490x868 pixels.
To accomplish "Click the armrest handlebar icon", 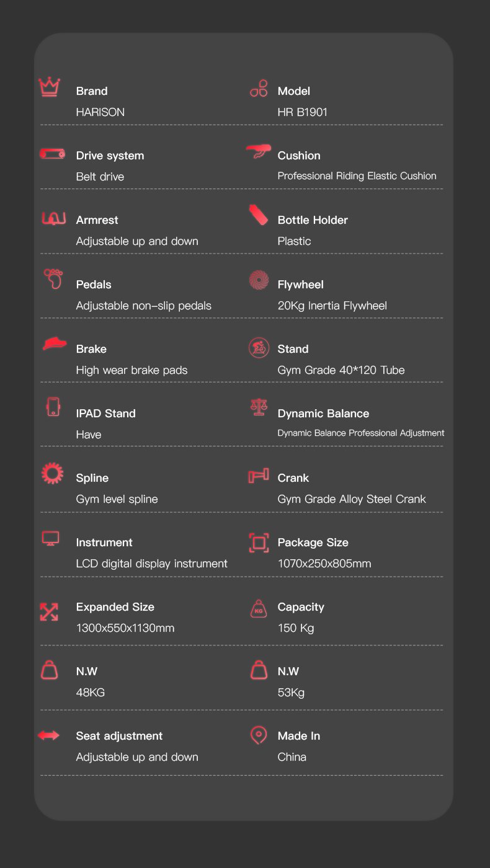I will pyautogui.click(x=53, y=218).
